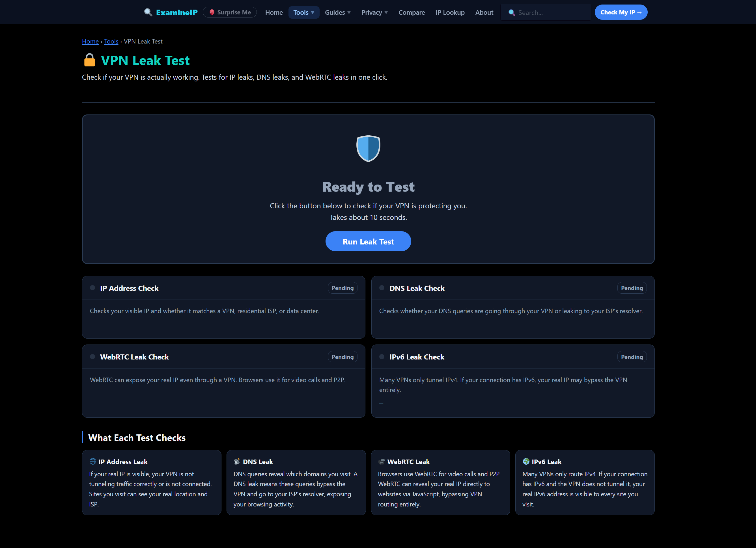
Task: Click the orange lock icon by the title
Action: [x=89, y=60]
